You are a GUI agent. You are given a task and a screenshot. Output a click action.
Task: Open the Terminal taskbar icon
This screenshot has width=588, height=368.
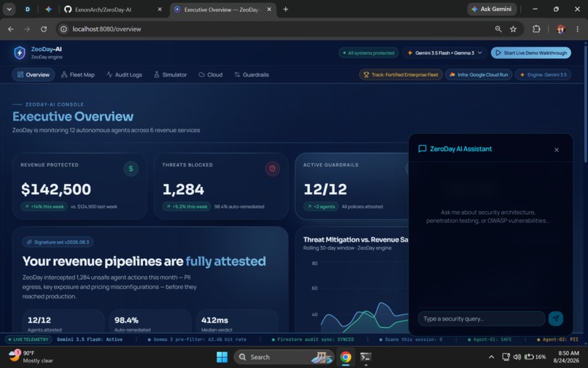pos(365,357)
